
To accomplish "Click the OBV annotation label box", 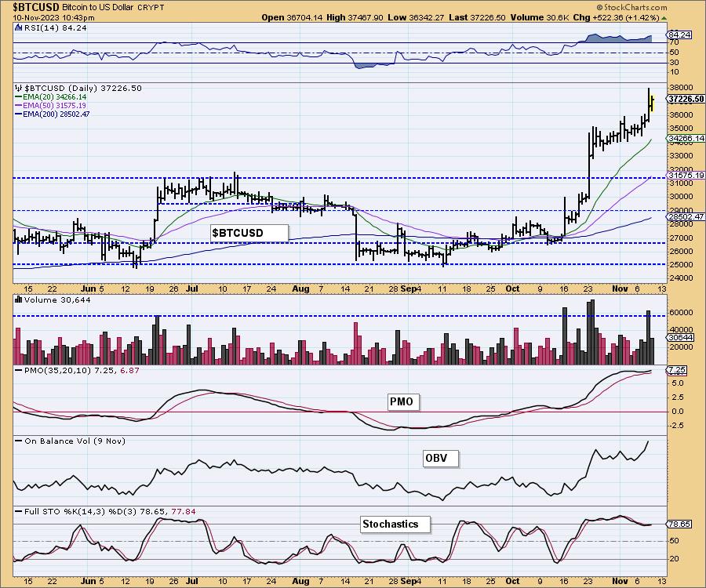I will click(x=441, y=459).
